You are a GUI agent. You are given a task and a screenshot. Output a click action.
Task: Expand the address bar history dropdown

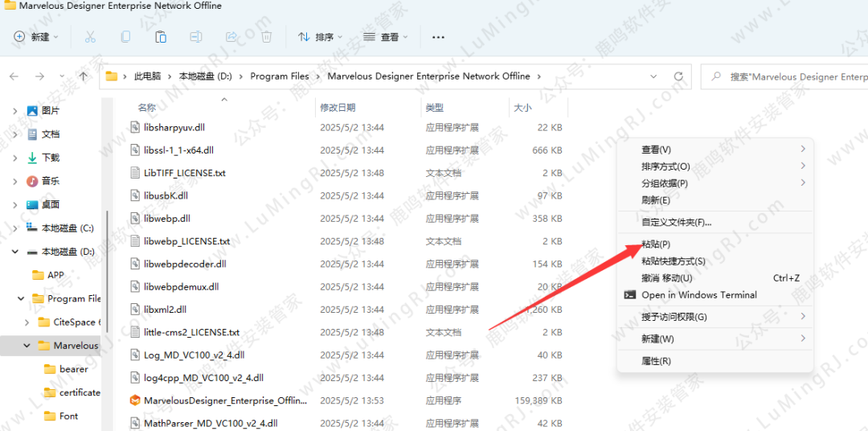point(655,76)
